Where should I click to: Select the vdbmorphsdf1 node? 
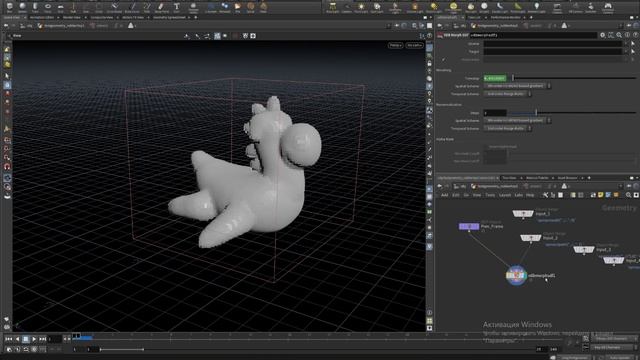coord(516,276)
